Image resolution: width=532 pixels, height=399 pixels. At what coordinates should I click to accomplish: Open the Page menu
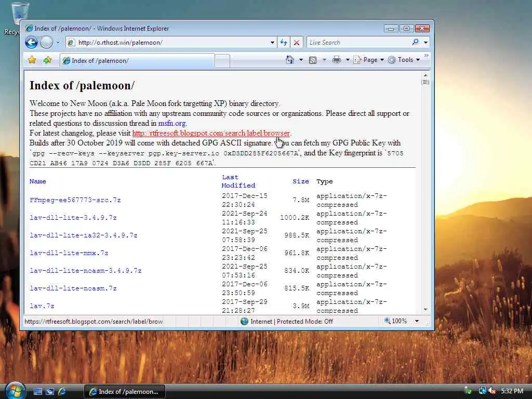(x=368, y=60)
